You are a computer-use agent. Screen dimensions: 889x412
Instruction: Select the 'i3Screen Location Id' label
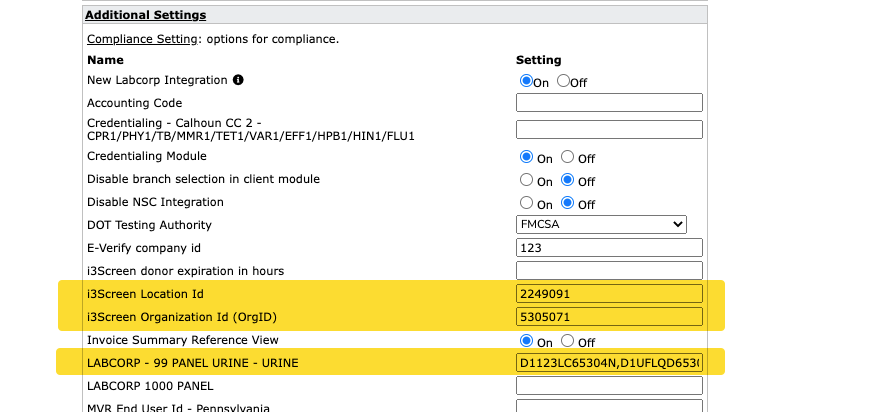click(x=145, y=294)
